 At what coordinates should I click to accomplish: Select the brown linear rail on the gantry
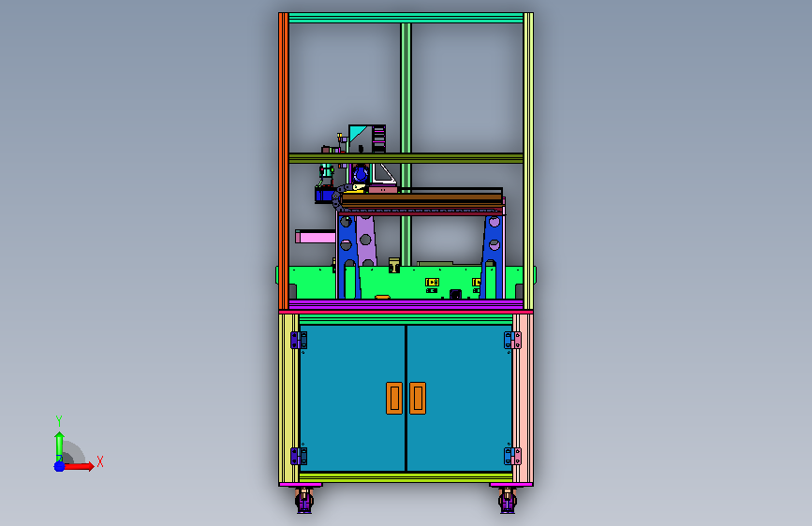pyautogui.click(x=422, y=198)
